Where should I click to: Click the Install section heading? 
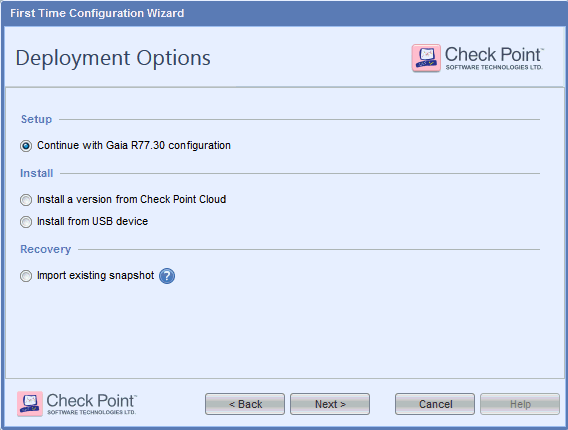(x=37, y=173)
